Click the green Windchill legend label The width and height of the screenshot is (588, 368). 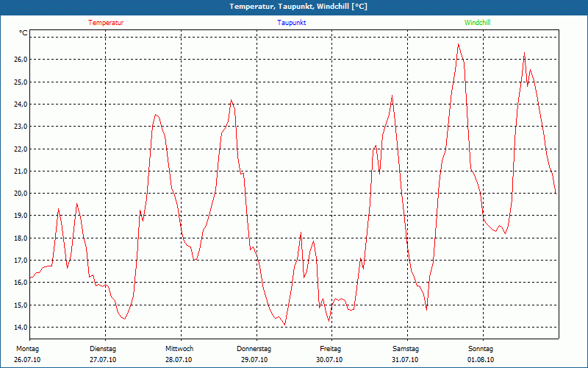[477, 23]
